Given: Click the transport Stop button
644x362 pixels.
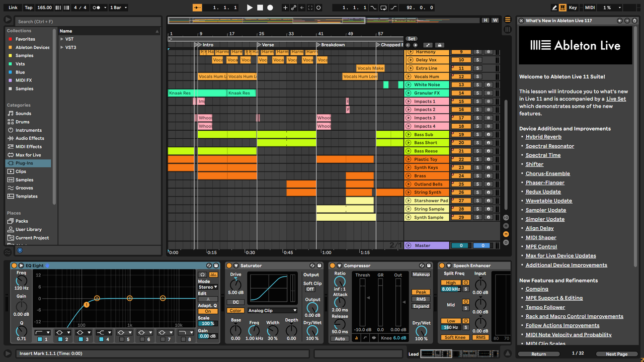Looking at the screenshot, I should (260, 8).
